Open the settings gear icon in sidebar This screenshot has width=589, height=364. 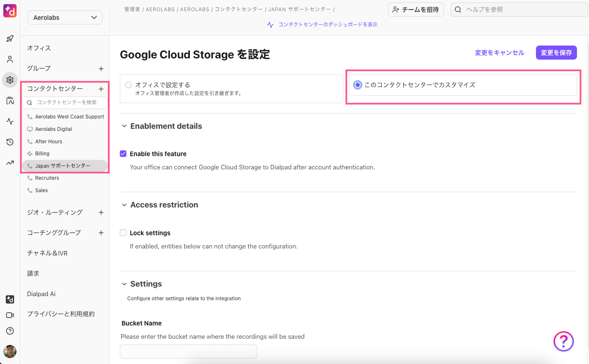(x=10, y=80)
